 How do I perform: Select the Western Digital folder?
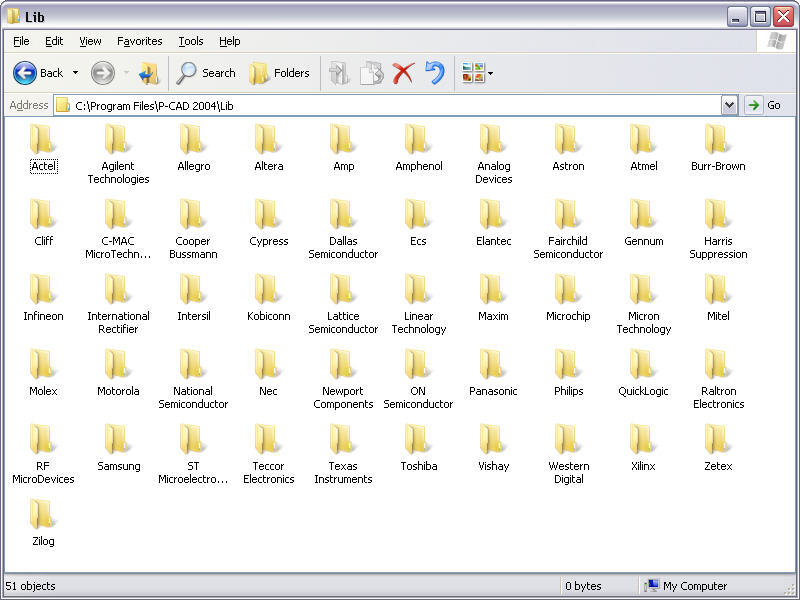(568, 455)
